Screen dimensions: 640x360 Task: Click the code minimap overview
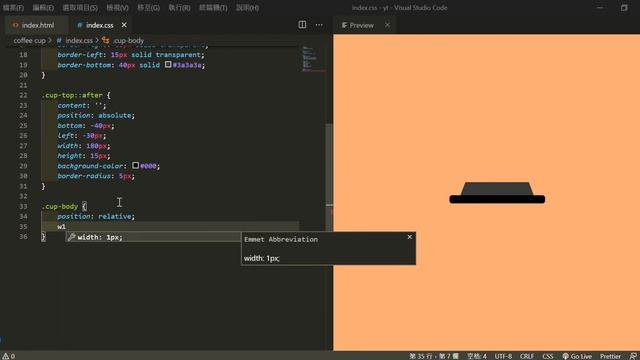tap(312, 59)
